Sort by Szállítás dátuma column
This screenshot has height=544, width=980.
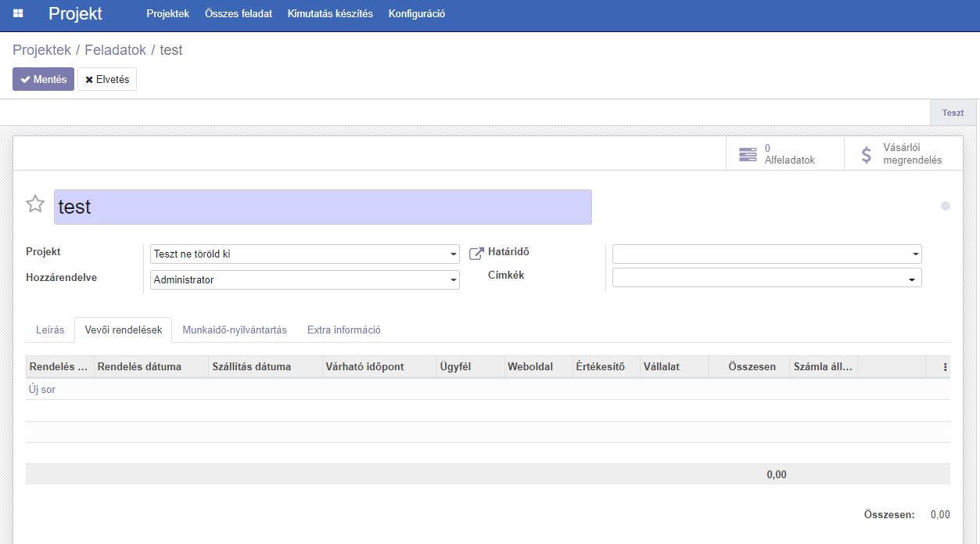[266, 367]
